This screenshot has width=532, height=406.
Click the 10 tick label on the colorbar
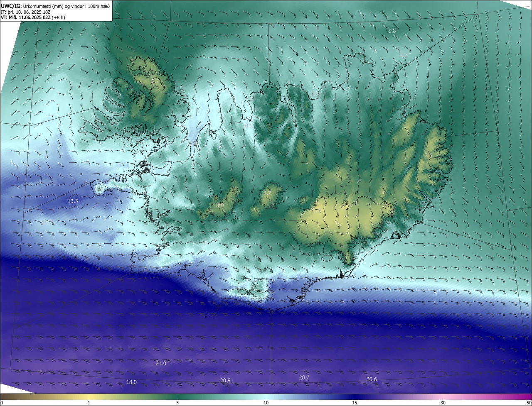(266, 403)
